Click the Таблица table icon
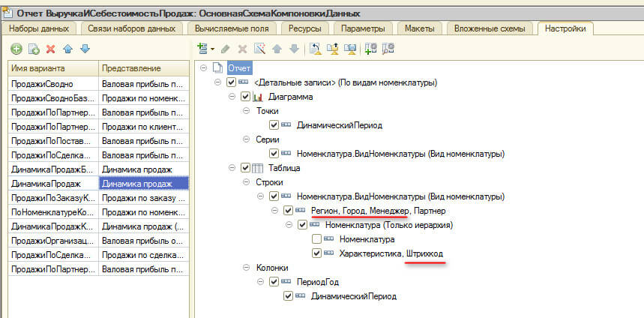 point(256,168)
